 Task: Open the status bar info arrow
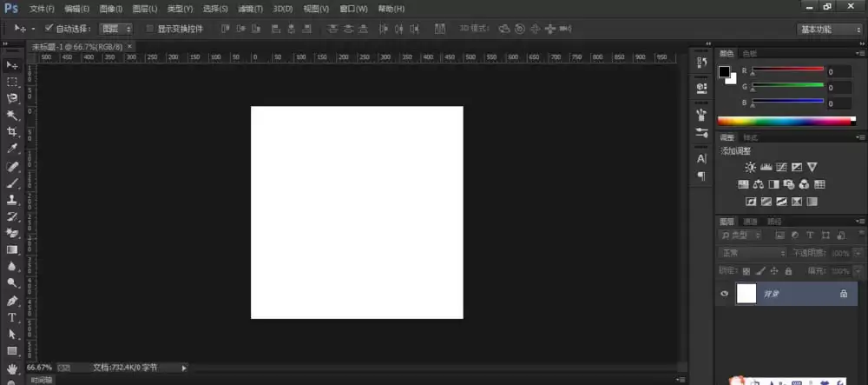tap(184, 368)
